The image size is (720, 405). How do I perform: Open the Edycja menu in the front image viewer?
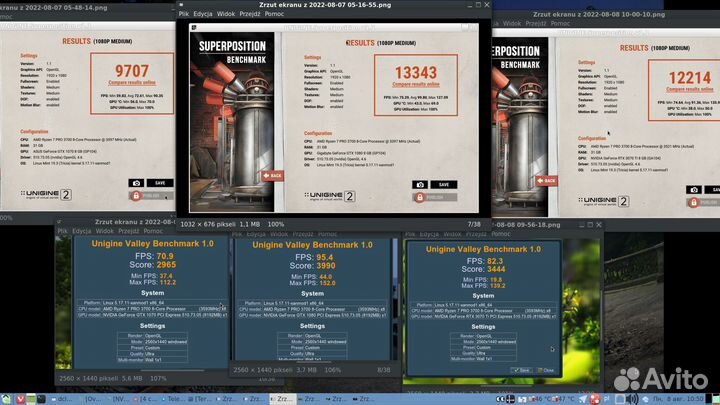tap(202, 14)
